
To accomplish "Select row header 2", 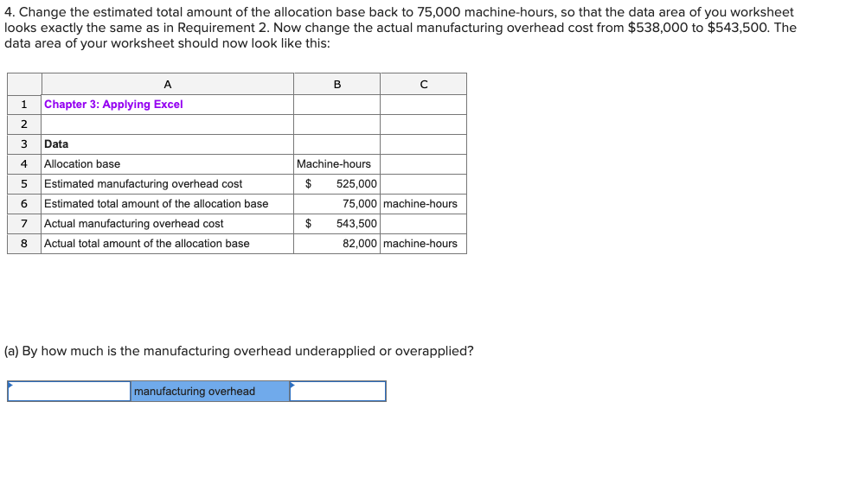I will [24, 124].
